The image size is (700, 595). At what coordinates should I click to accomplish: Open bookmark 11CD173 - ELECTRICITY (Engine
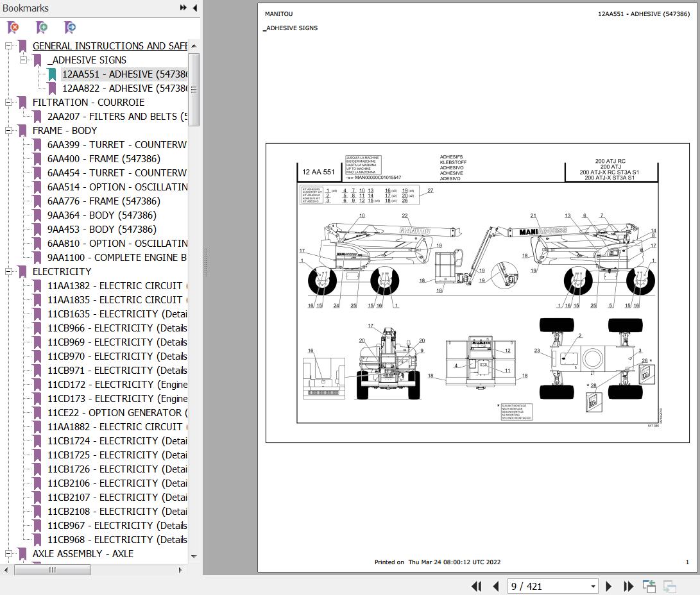pos(117,399)
